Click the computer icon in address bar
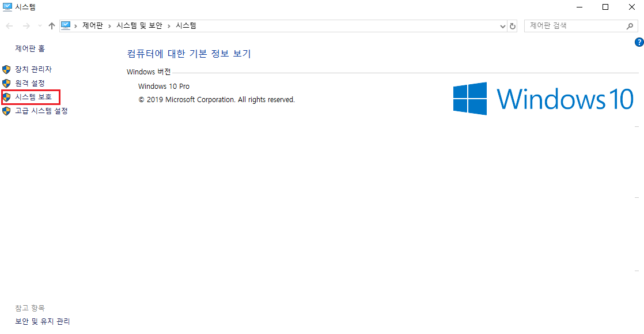This screenshot has height=334, width=644. (66, 25)
